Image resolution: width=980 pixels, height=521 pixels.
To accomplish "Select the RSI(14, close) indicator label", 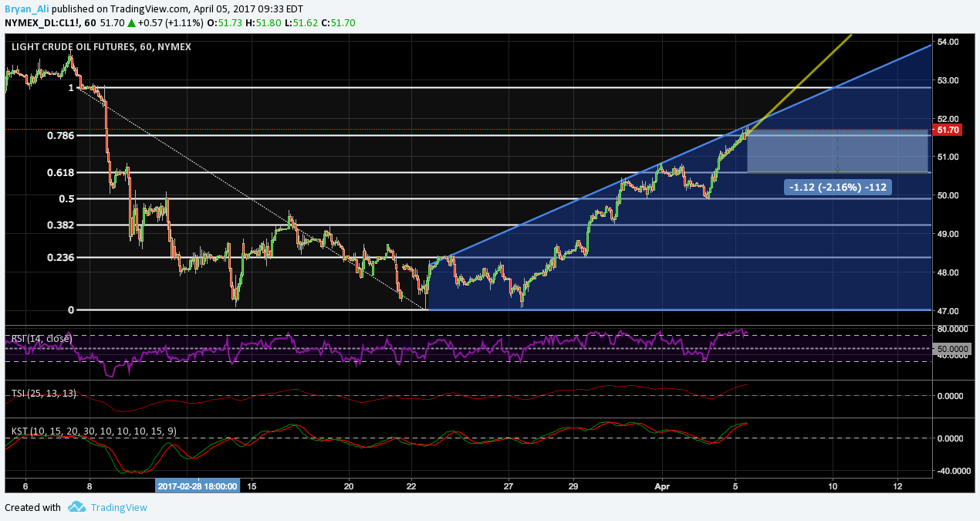I will click(x=42, y=338).
